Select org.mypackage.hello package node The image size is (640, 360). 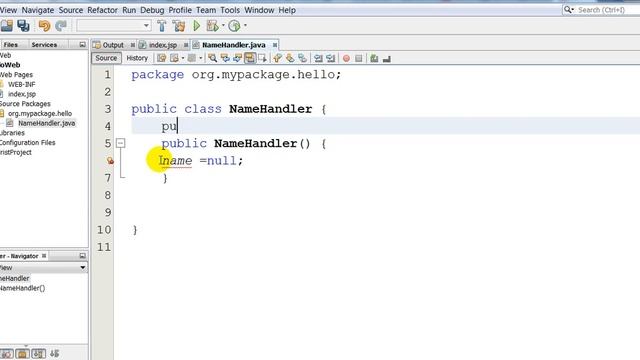(40, 113)
